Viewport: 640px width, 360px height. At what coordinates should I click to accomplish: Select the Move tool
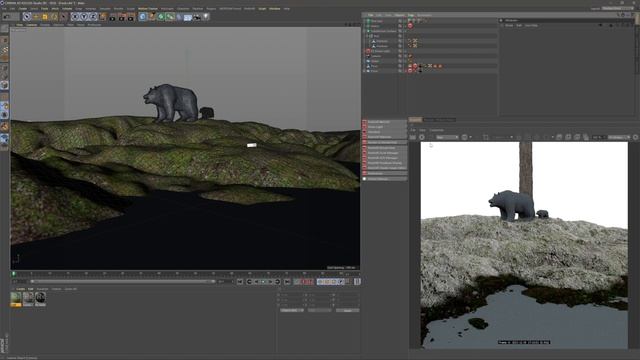coord(36,17)
